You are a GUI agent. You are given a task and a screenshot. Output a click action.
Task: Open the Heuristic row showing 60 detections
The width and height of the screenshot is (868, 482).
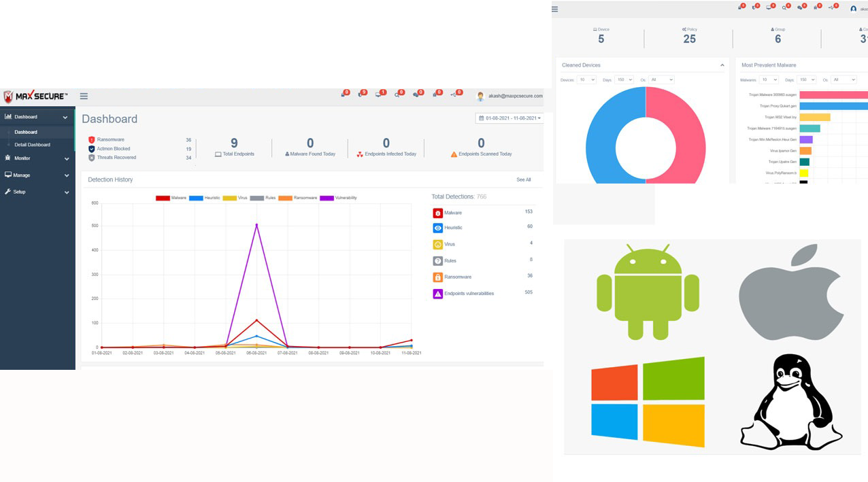[483, 228]
